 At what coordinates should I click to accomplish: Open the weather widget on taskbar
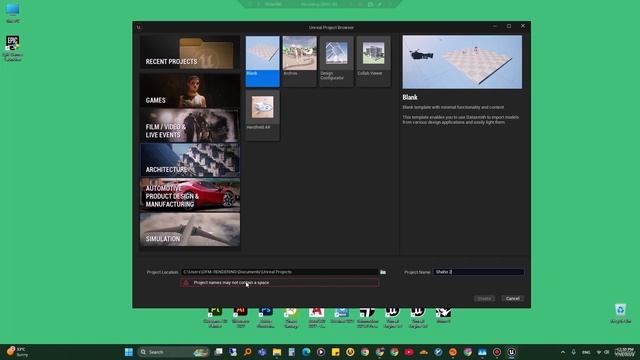pyautogui.click(x=17, y=352)
